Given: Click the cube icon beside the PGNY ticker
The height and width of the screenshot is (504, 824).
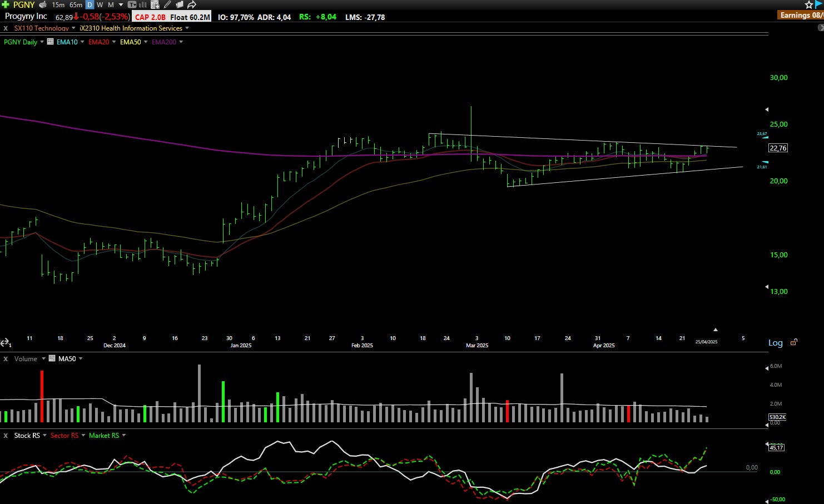Looking at the screenshot, I should coord(43,4).
